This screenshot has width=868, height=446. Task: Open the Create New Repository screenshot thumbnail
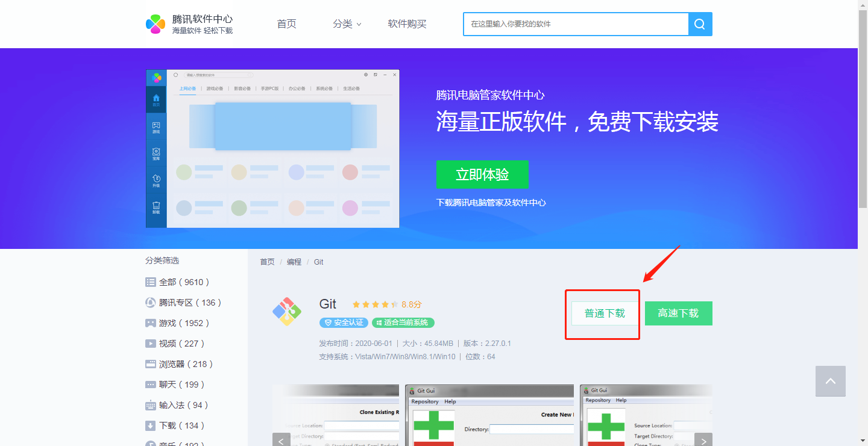tap(489, 415)
